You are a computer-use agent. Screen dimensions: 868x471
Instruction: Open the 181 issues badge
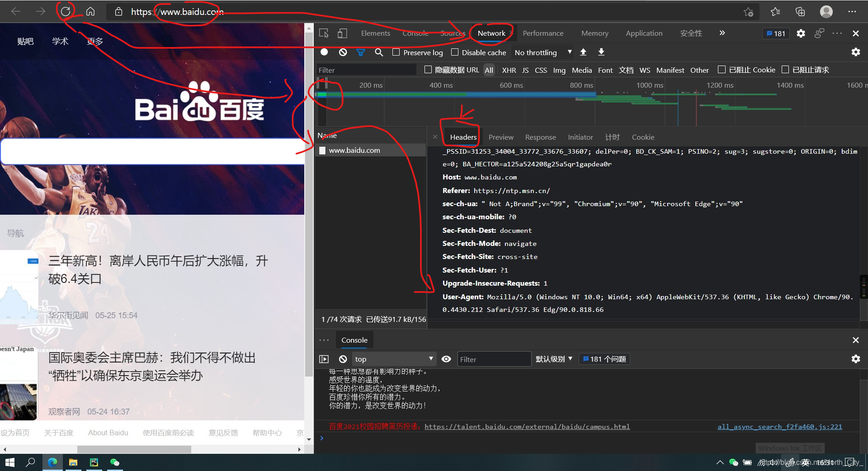pos(776,33)
